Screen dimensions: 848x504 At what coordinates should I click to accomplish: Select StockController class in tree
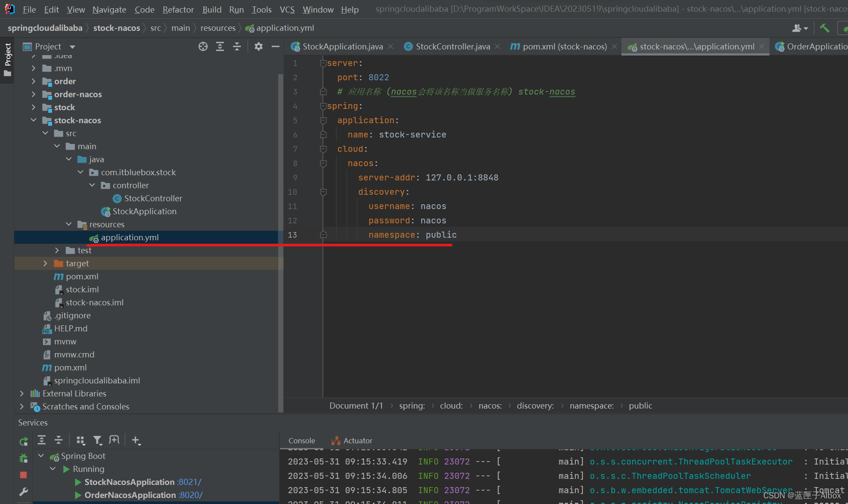click(x=153, y=198)
